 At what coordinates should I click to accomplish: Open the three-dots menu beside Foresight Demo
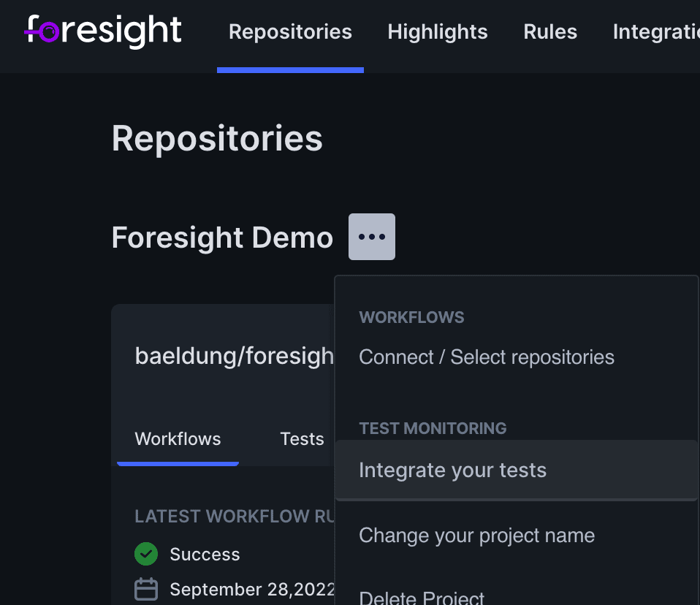(x=372, y=237)
